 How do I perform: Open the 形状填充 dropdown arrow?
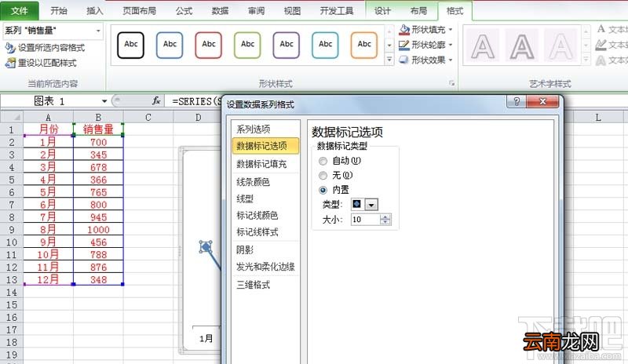451,30
